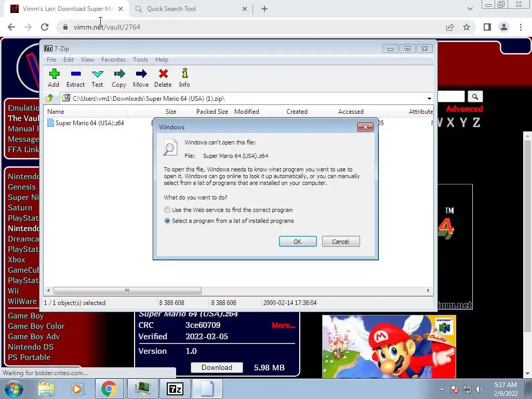The image size is (532, 399).
Task: Switch to Quick Search Tool tab
Action: click(191, 9)
